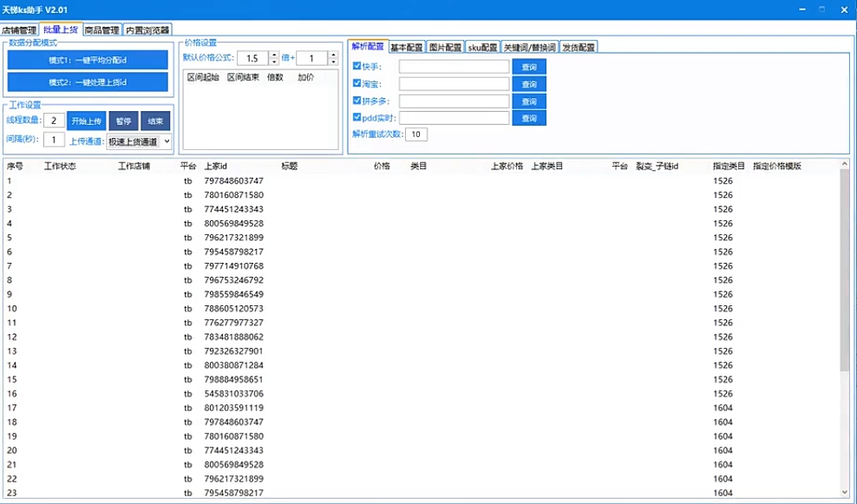Open the 上传通道 dropdown
The height and width of the screenshot is (504, 857).
tap(140, 141)
